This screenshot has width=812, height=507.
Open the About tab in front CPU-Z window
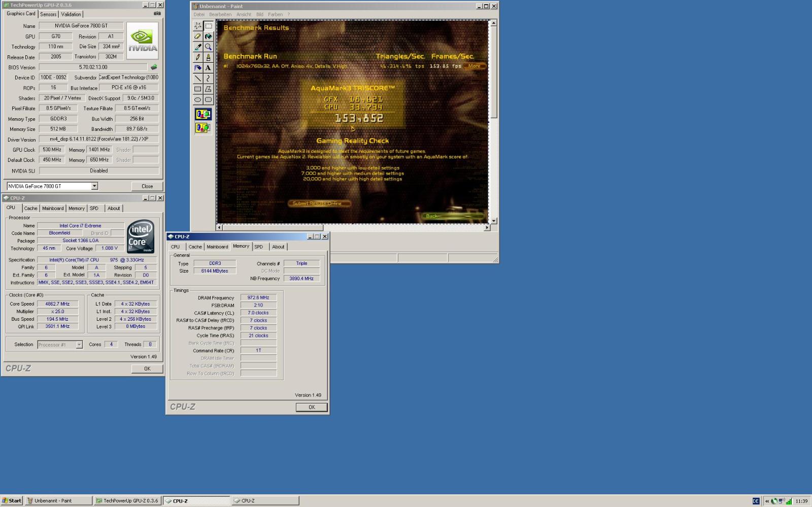[x=278, y=247]
